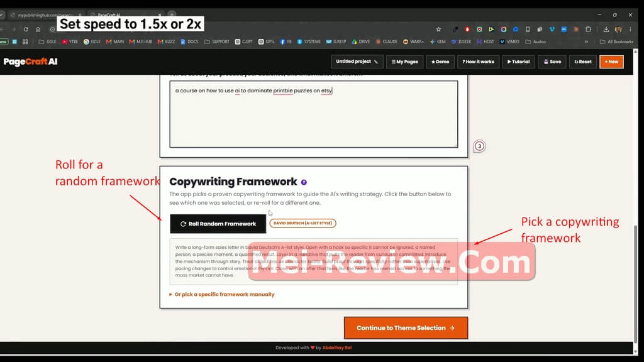Show hidden bookmarks with the double chevron
Screen dimensions: 644x362
point(587,41)
